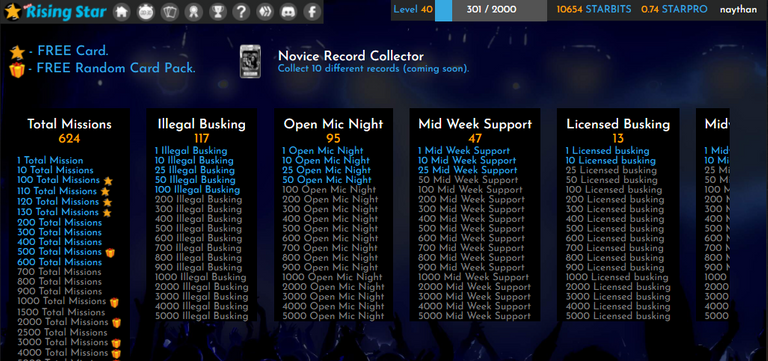Select the Total Missions column heading
The height and width of the screenshot is (361, 768).
(69, 124)
